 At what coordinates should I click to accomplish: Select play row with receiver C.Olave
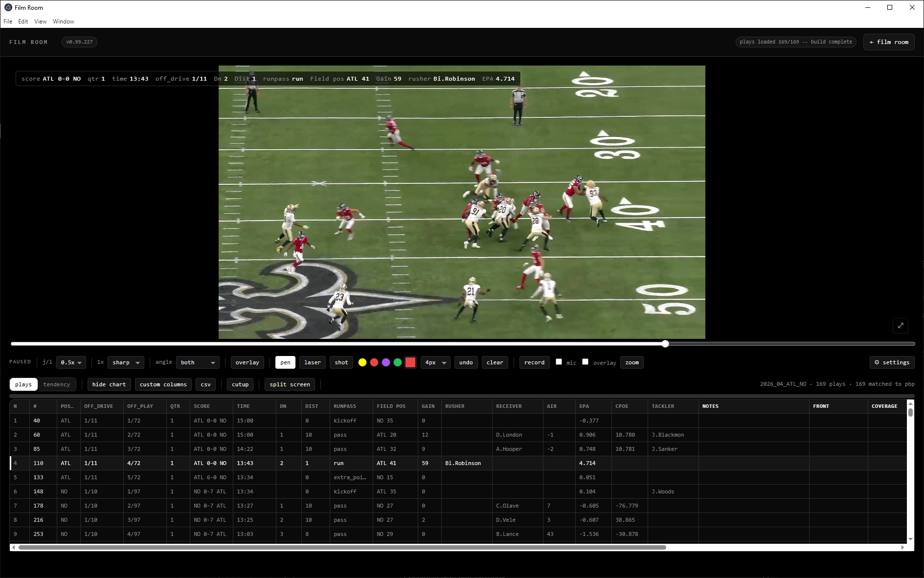click(x=458, y=506)
